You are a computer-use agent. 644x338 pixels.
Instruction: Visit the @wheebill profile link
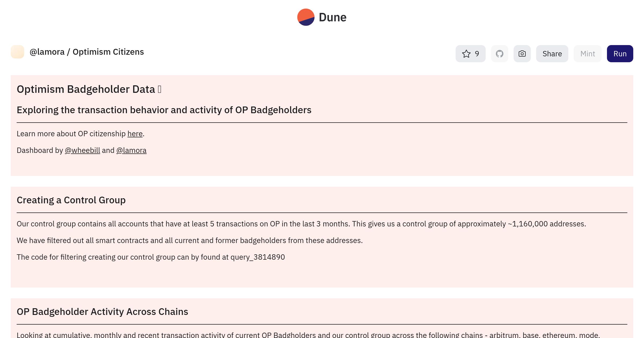click(x=82, y=150)
